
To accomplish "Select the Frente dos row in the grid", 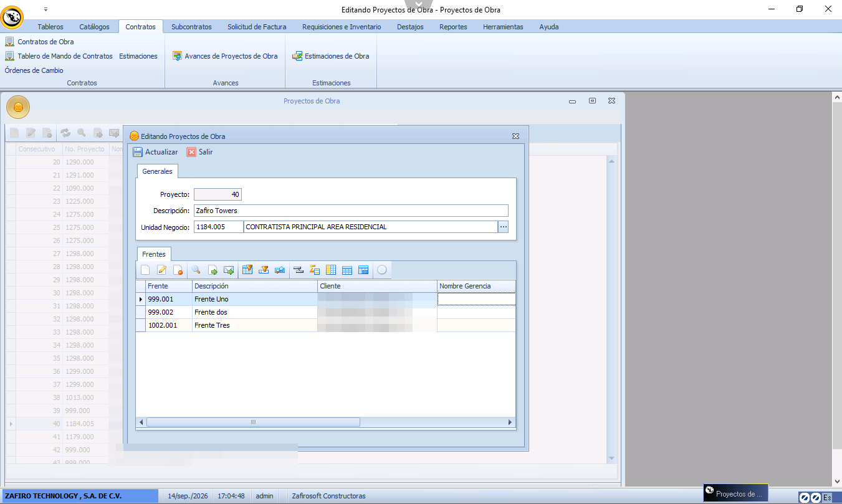I will (325, 312).
